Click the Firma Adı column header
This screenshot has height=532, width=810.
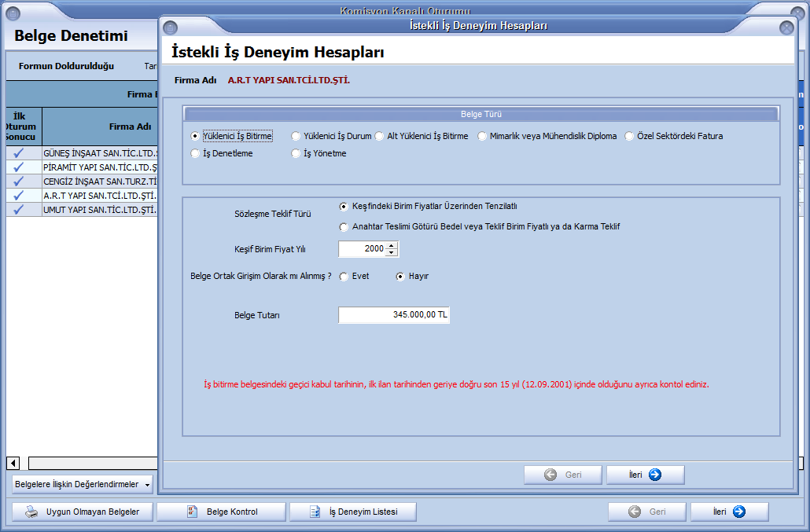(x=130, y=127)
